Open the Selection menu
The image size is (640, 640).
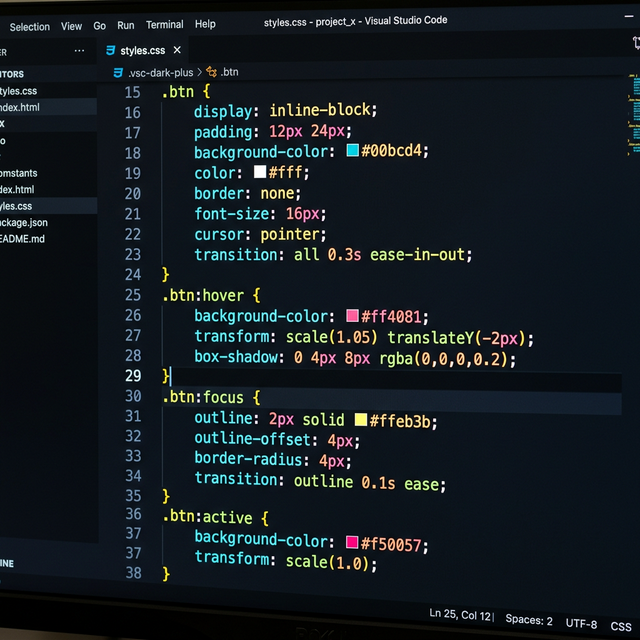[29, 27]
